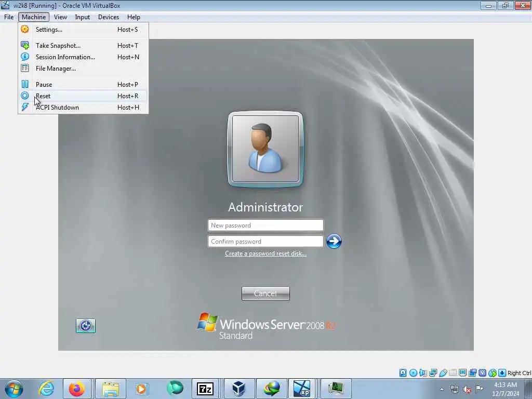The image size is (532, 399).
Task: Open Settings from the Machine menu
Action: pyautogui.click(x=83, y=30)
